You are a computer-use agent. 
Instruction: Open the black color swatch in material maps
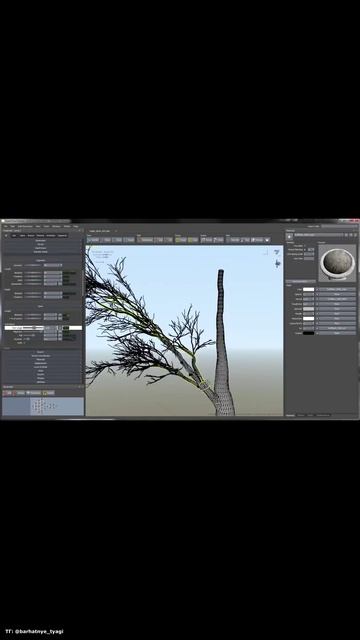(308, 333)
